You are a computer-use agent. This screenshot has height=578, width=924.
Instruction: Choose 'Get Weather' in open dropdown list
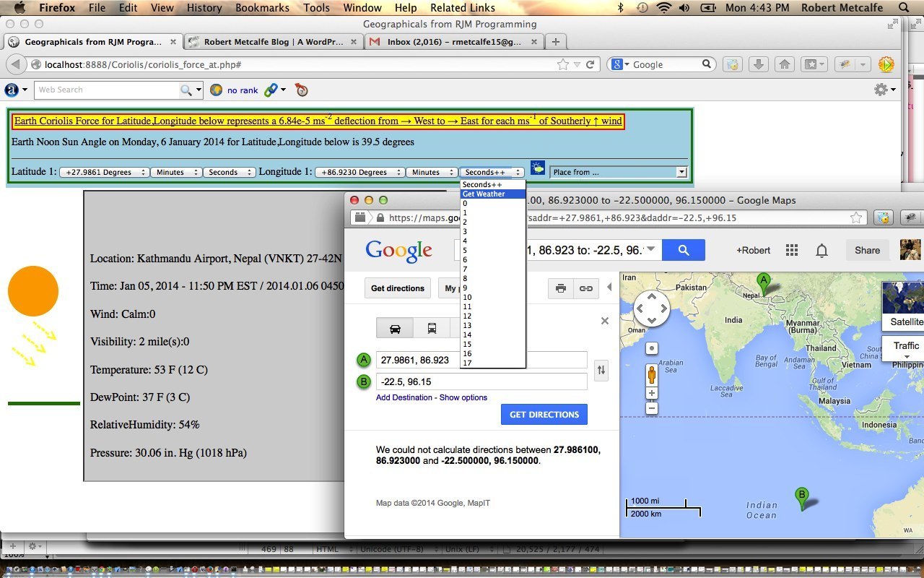point(493,194)
